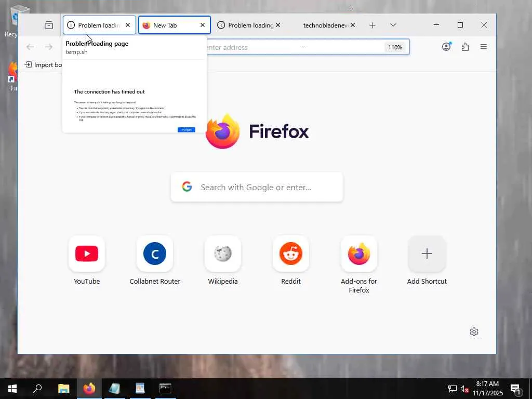Viewport: 532px width, 399px height.
Task: Open the Firefox account icon
Action: pos(446,47)
